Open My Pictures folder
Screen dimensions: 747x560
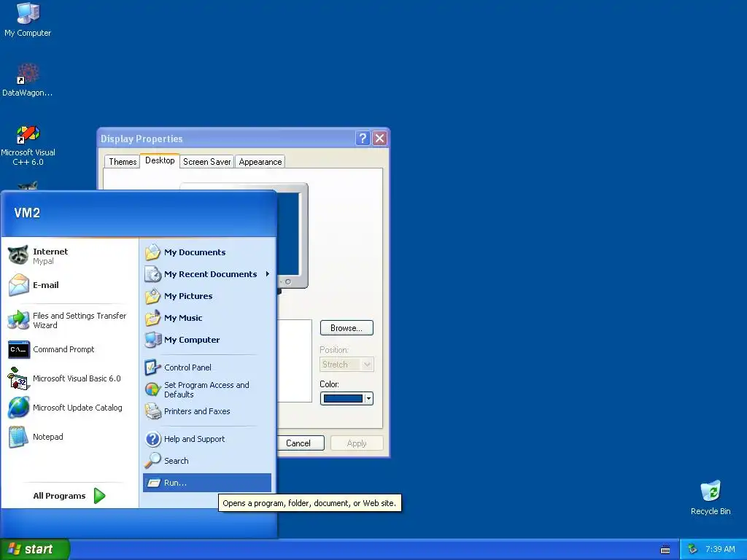207,296
